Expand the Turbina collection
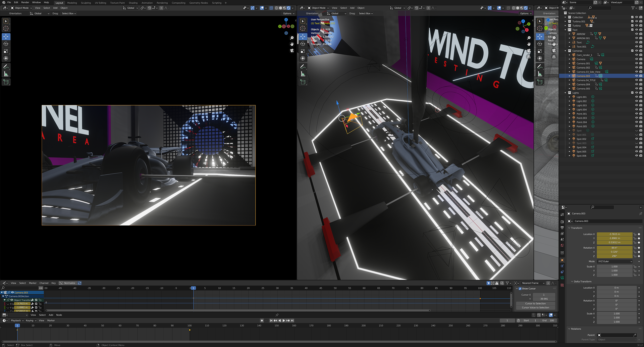This screenshot has height=347, width=644. click(x=565, y=26)
